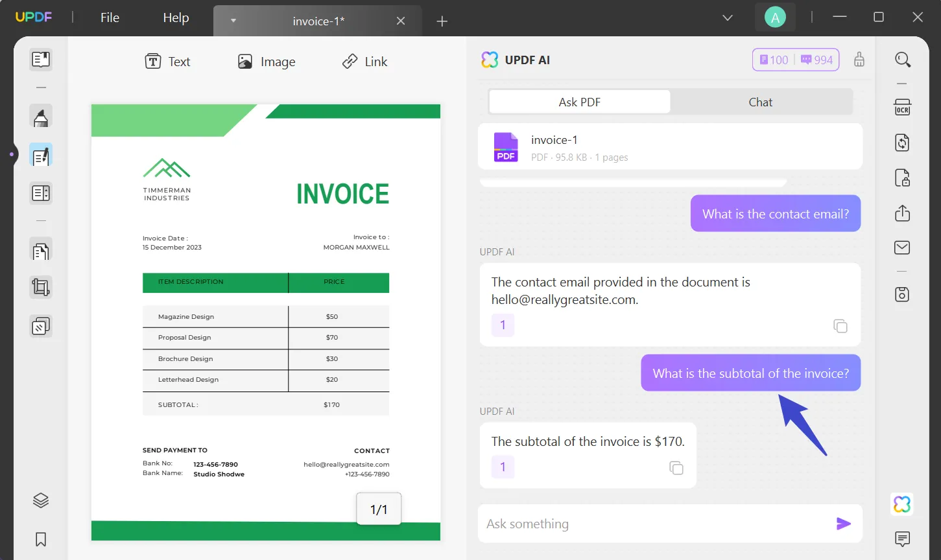The image size is (941, 560).
Task: Expand the tab list chevron near the avatar
Action: point(728,18)
